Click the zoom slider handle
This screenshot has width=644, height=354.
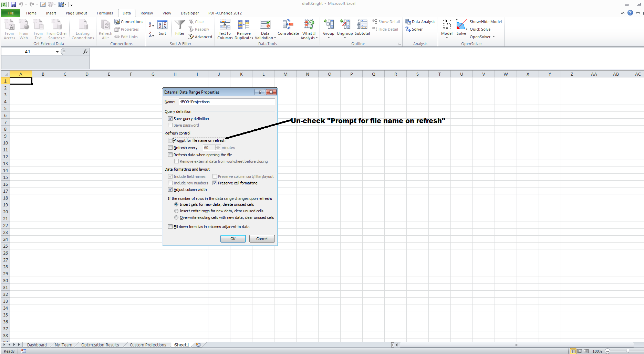[x=627, y=351]
